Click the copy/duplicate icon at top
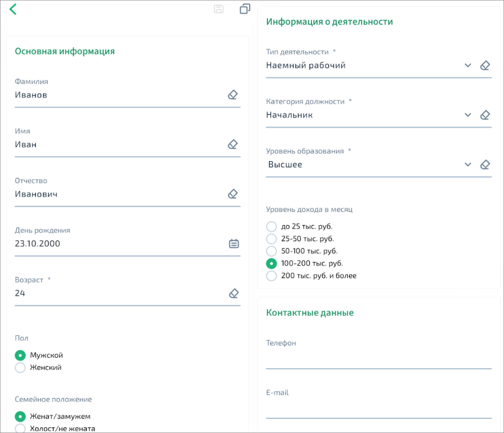 pyautogui.click(x=245, y=9)
